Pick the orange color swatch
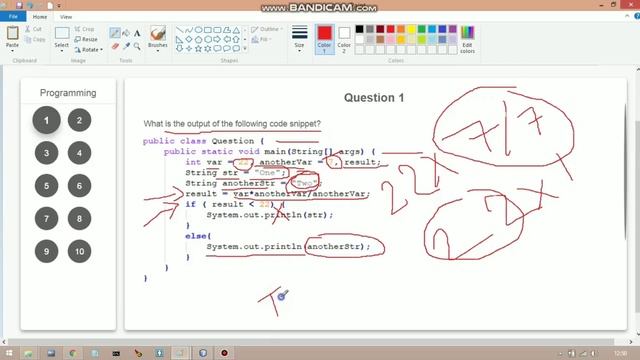 coord(401,29)
